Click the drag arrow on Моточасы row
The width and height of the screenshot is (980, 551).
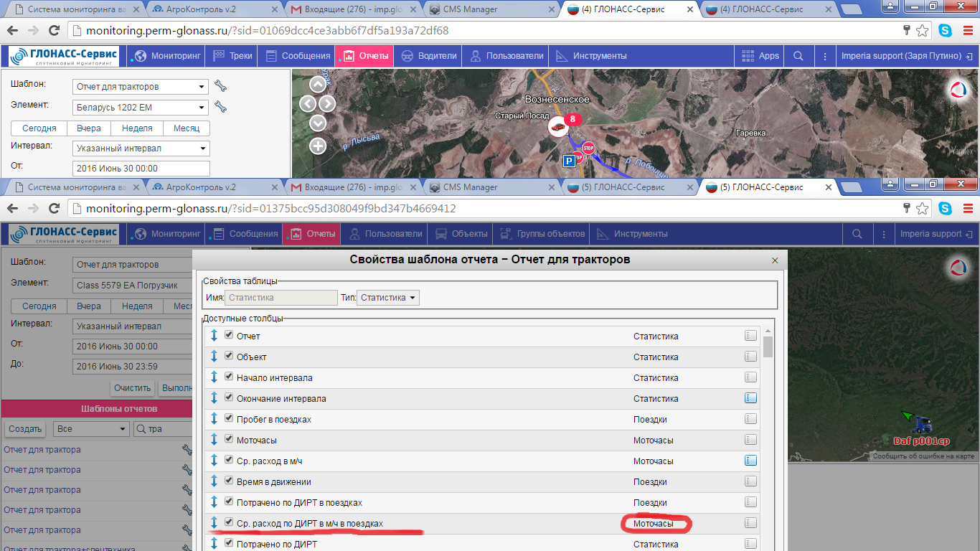coord(214,440)
